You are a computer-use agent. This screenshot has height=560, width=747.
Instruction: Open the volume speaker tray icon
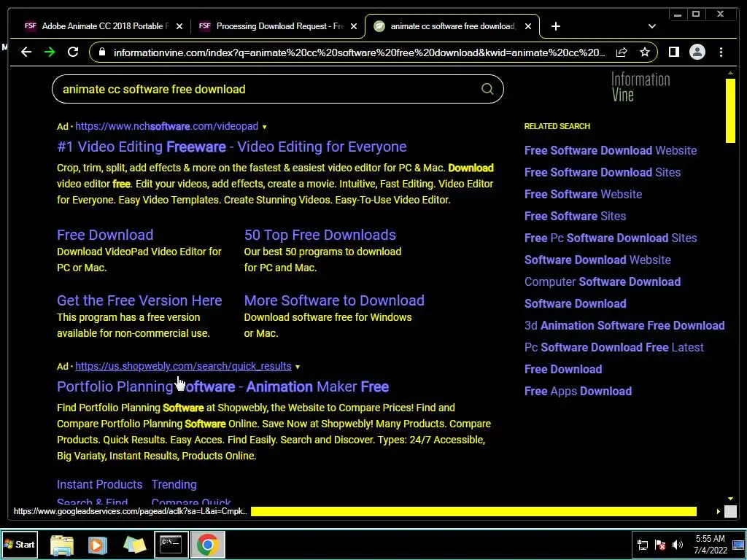tap(678, 545)
